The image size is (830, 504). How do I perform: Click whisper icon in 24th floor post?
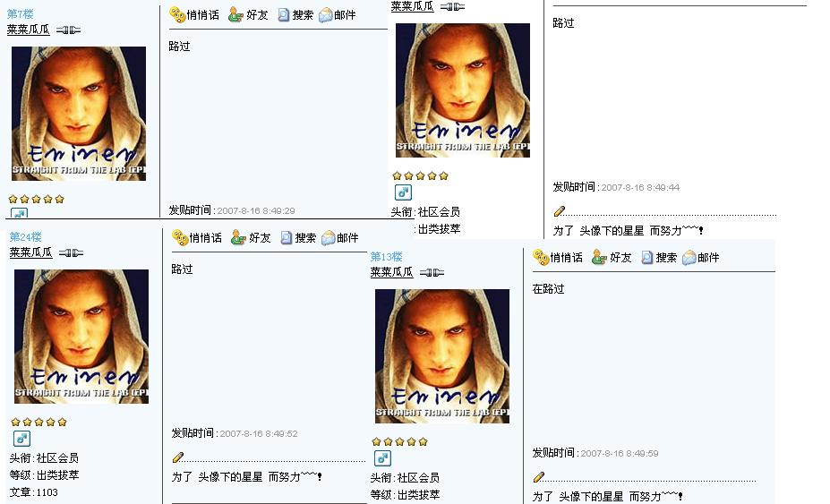[181, 238]
